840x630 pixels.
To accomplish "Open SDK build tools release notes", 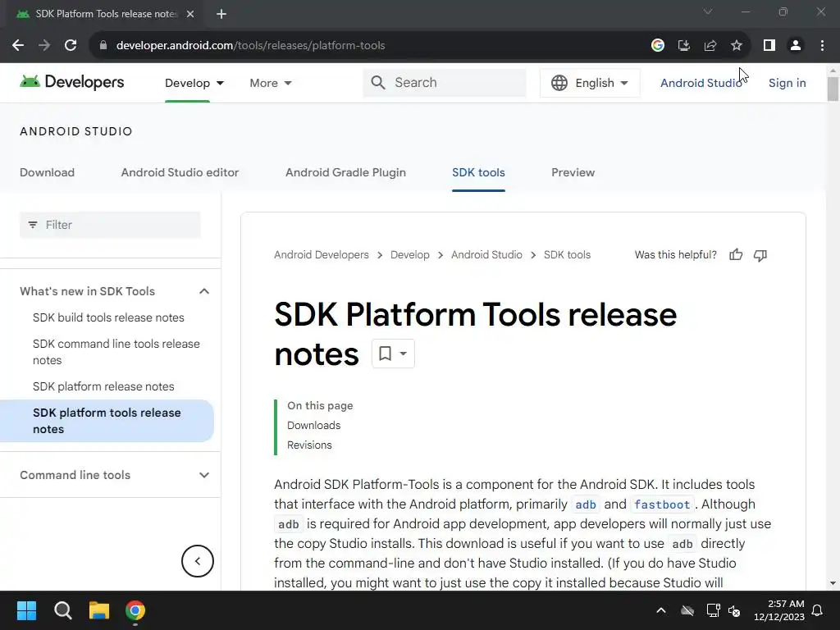I will pos(108,317).
